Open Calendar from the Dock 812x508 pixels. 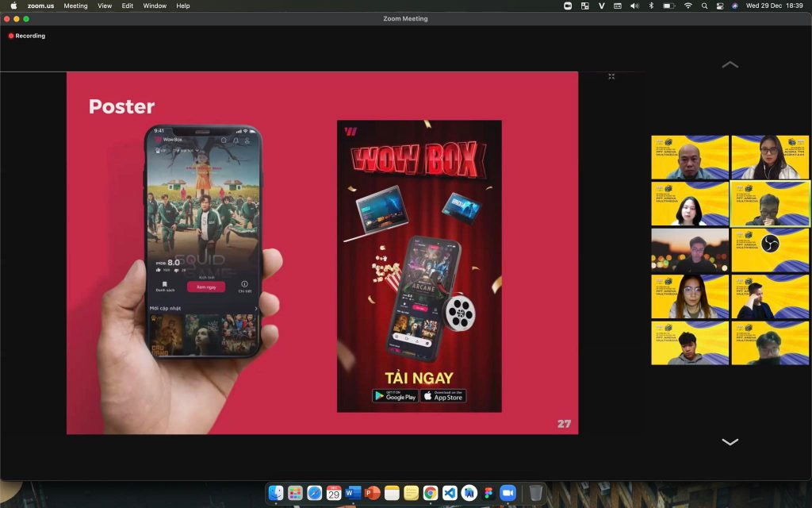tap(334, 493)
